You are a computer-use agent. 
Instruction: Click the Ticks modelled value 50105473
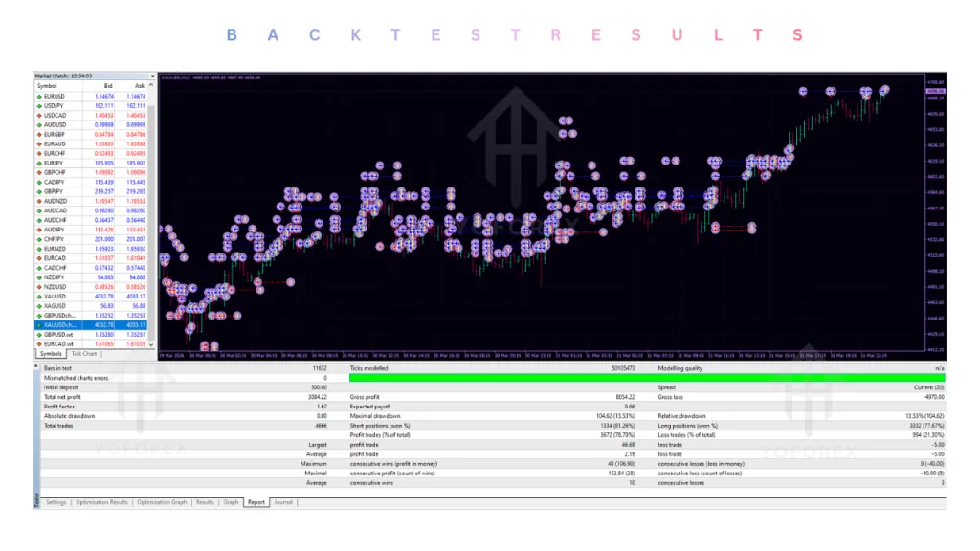pos(623,368)
